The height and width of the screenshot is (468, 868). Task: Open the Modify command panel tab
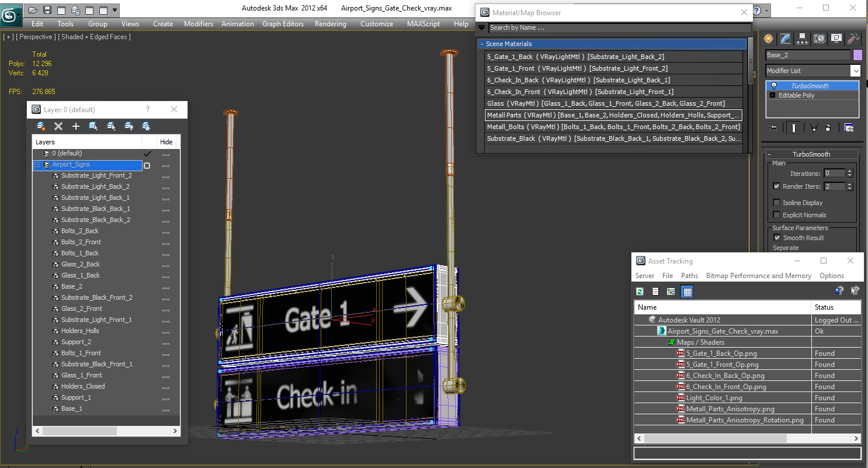tap(786, 39)
